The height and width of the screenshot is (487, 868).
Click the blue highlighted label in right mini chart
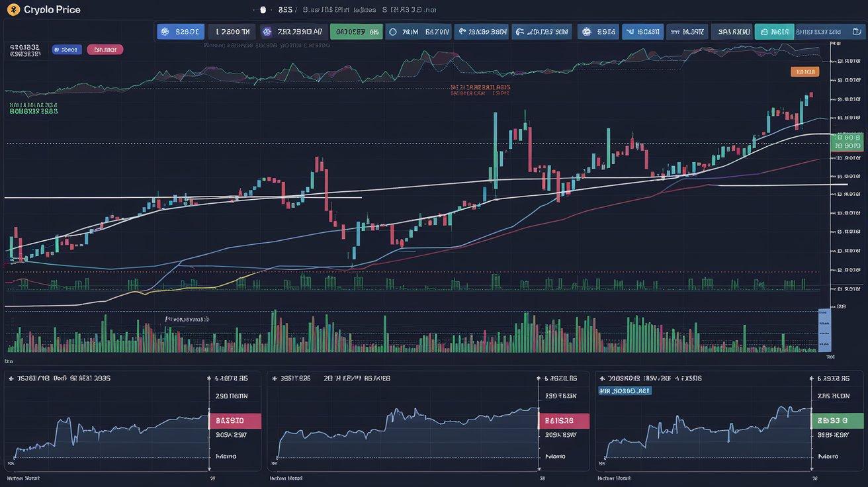click(625, 391)
